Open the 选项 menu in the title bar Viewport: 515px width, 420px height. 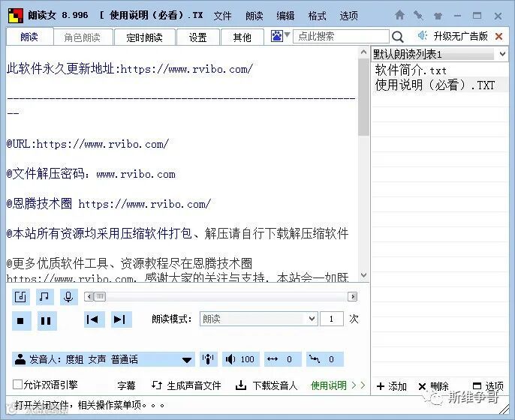click(348, 16)
